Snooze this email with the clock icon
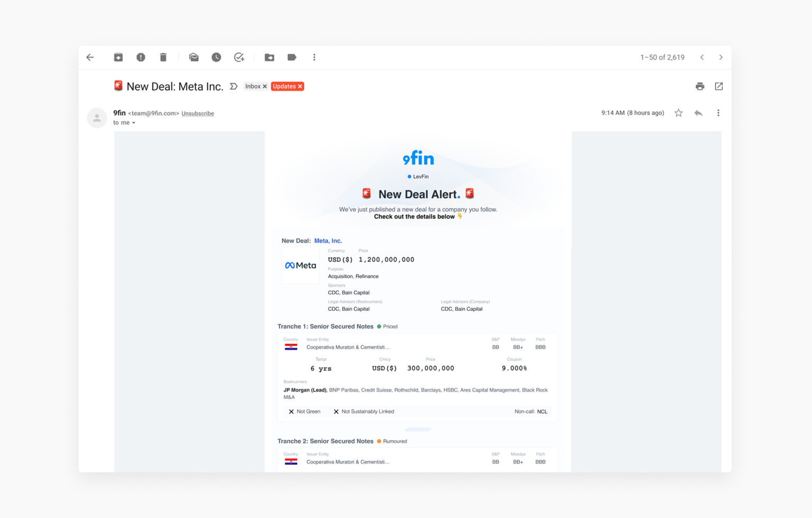Screen dimensions: 812x518 click(x=216, y=57)
